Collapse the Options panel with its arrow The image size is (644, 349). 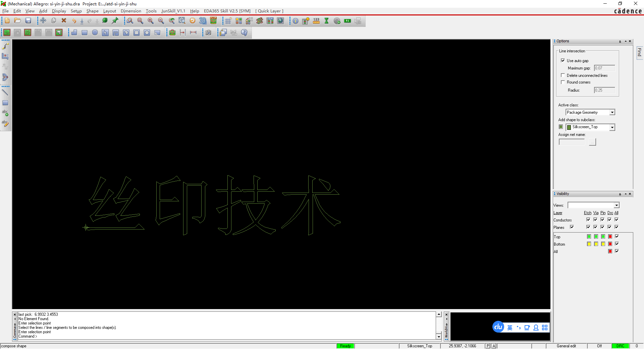[x=626, y=41]
